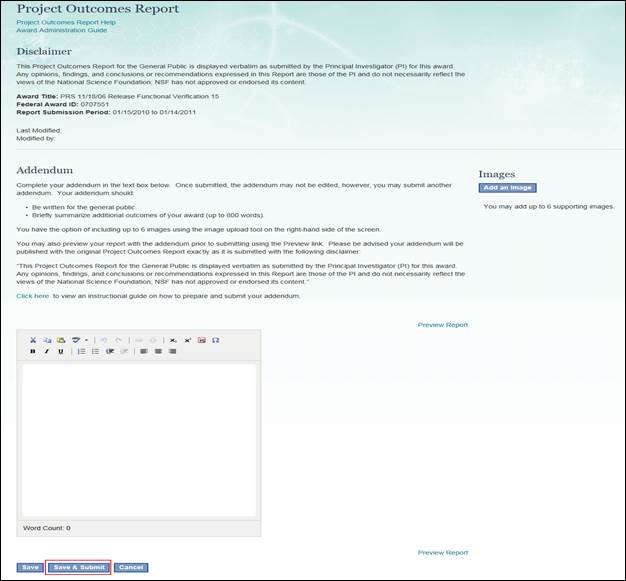Viewport: 626px width, 581px height.
Task: Toggle italic formatting
Action: [47, 351]
